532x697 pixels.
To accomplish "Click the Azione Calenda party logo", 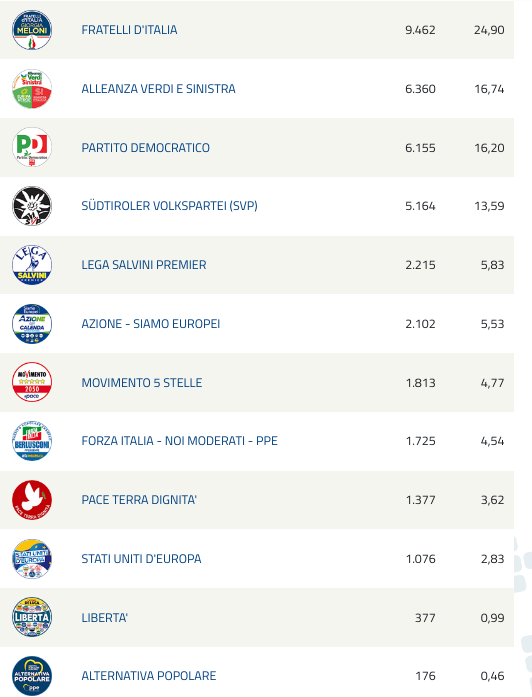I will coord(32,324).
